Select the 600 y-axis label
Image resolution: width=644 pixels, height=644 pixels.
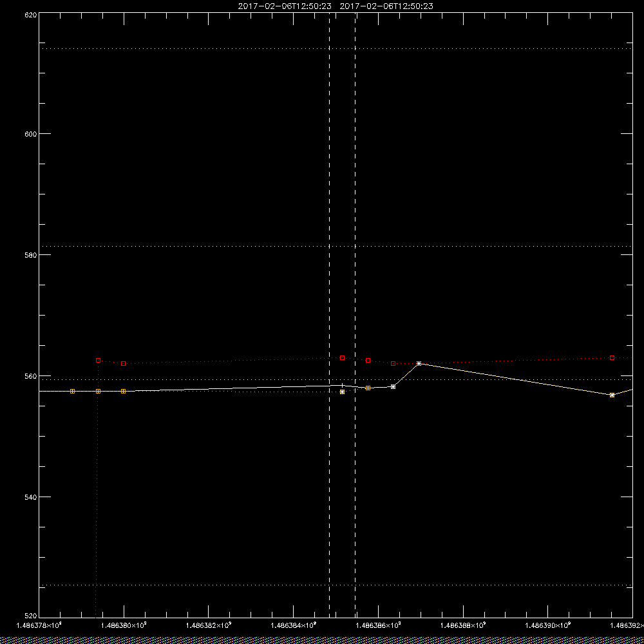coord(31,134)
